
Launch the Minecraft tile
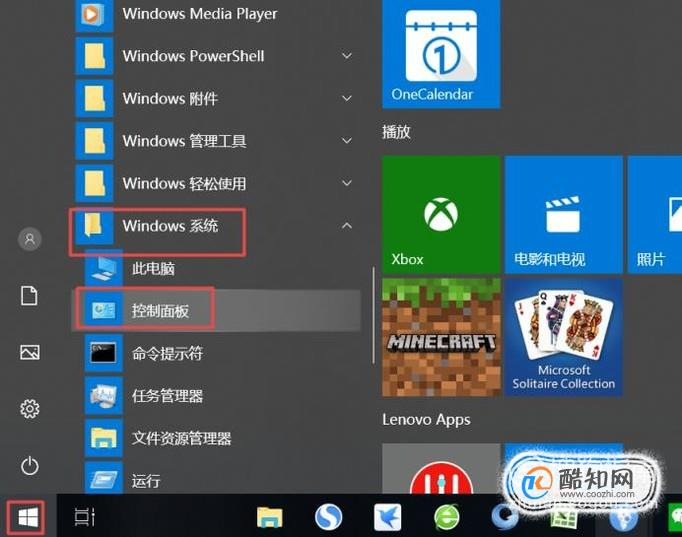coord(441,337)
